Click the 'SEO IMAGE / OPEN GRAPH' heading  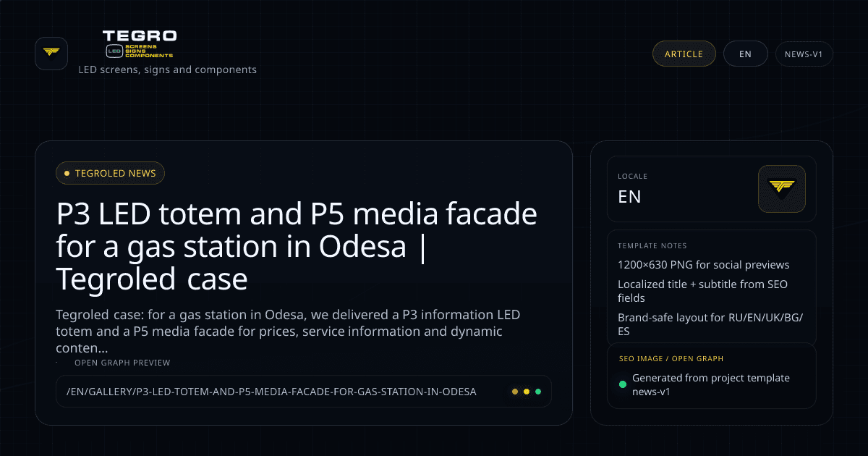coord(671,358)
